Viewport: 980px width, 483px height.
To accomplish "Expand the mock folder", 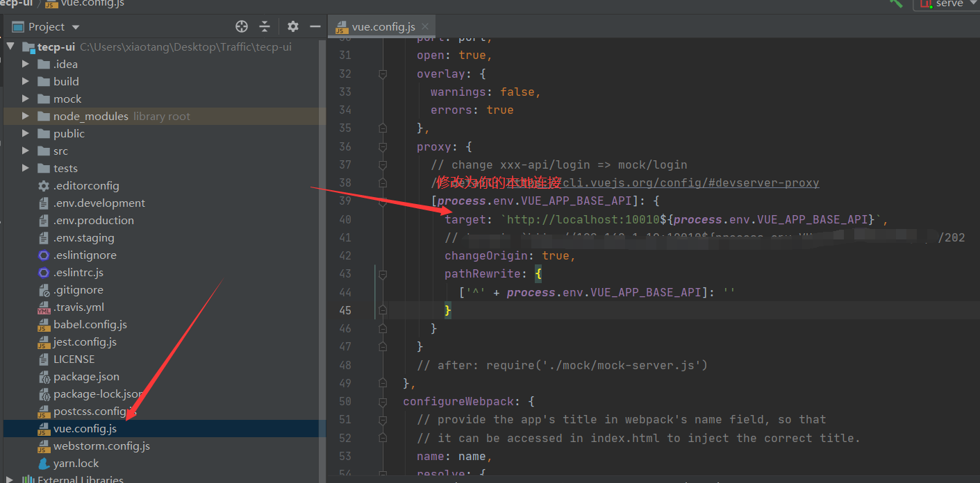I will pyautogui.click(x=26, y=99).
